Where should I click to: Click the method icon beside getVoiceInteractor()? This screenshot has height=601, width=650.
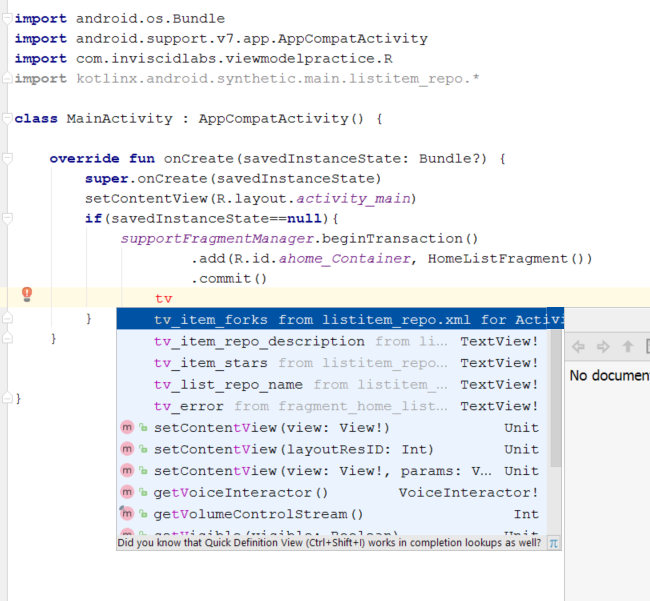point(127,492)
